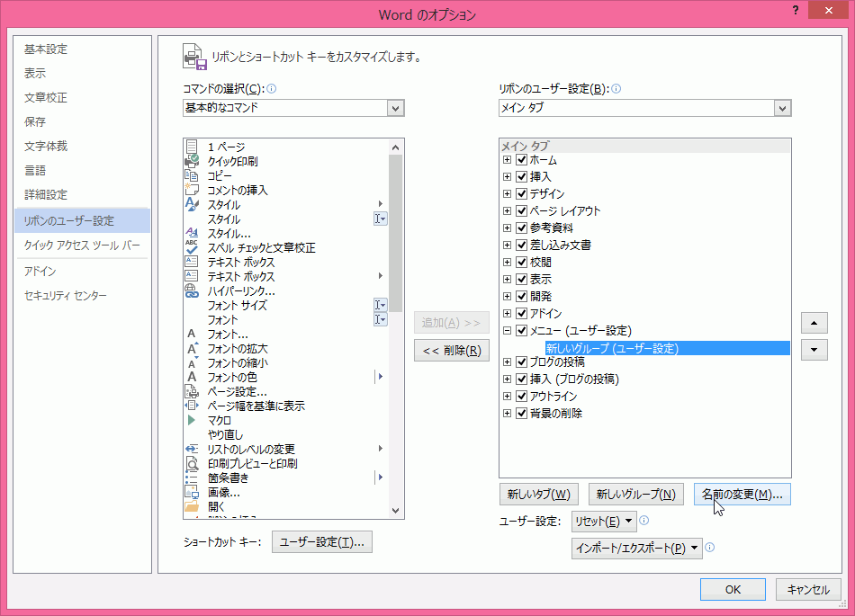Click the 箇条書き bullets icon
Image resolution: width=855 pixels, height=616 pixels.
[191, 478]
